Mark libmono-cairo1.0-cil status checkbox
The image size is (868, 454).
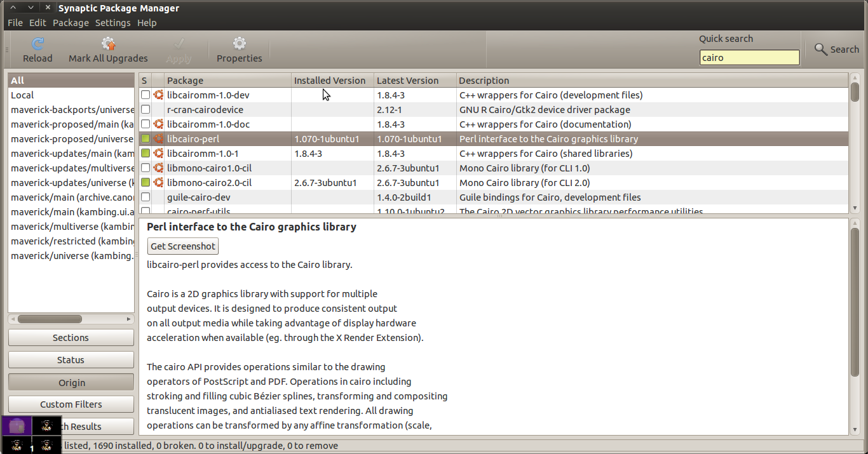(146, 168)
